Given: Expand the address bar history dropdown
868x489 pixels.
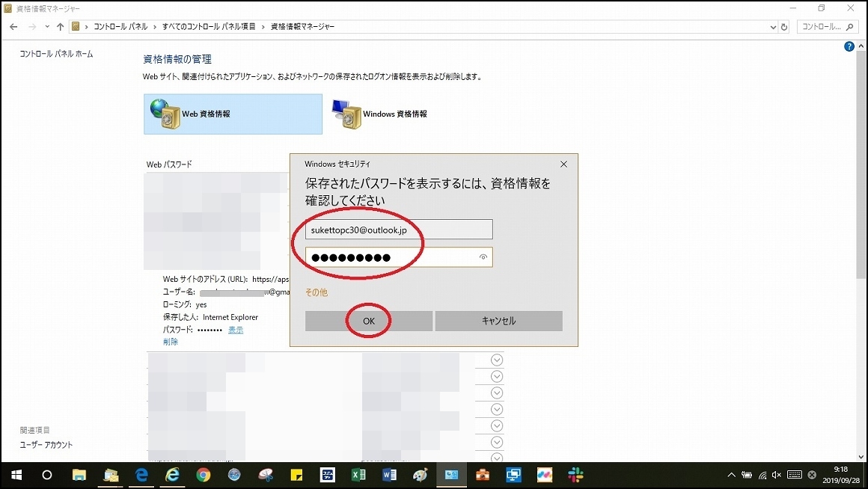Looking at the screenshot, I should pos(773,27).
